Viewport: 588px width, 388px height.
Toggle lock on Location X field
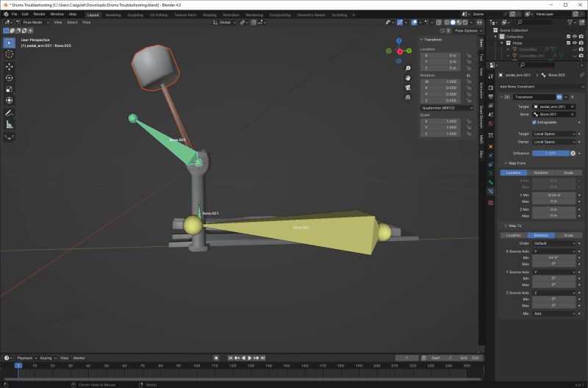click(x=469, y=56)
